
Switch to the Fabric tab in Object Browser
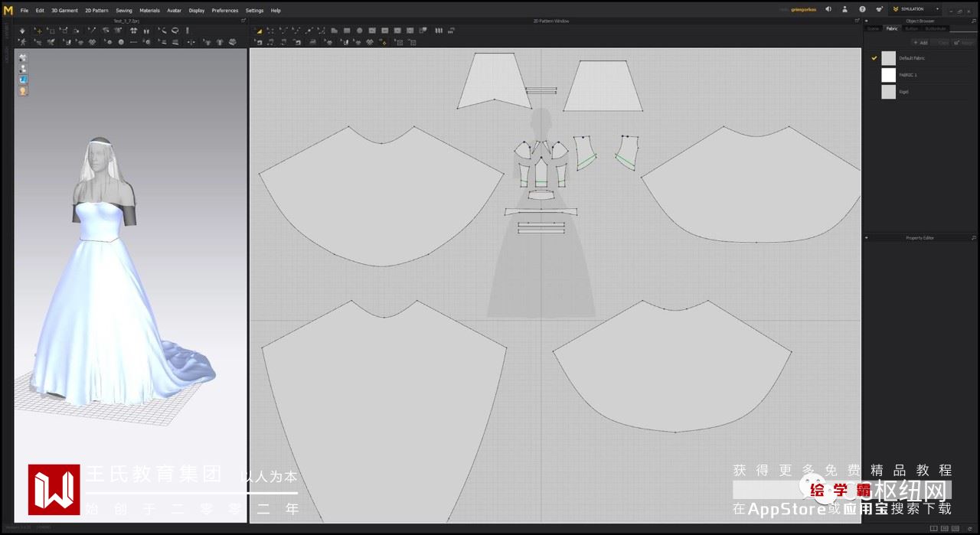tap(892, 28)
